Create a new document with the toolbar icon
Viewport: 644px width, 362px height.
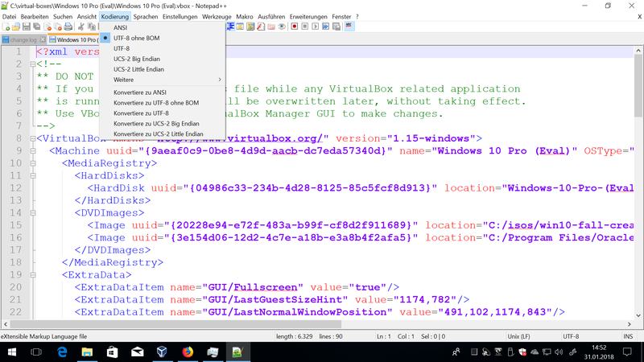(x=6, y=27)
